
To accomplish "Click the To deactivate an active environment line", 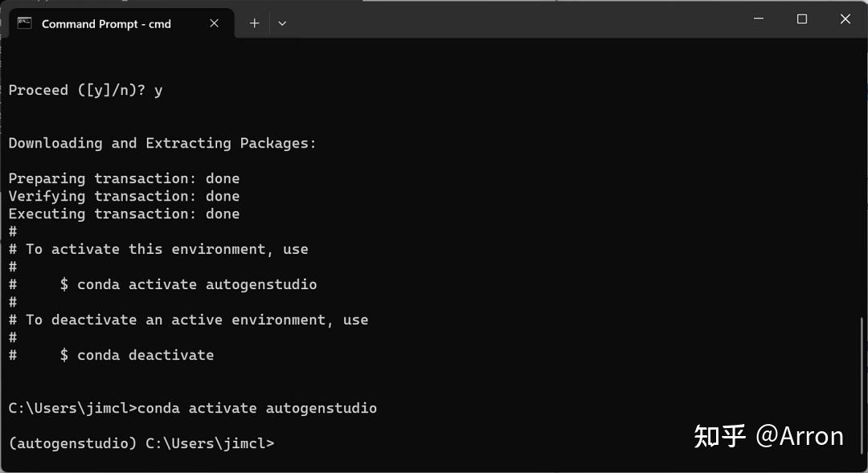I will click(x=188, y=320).
